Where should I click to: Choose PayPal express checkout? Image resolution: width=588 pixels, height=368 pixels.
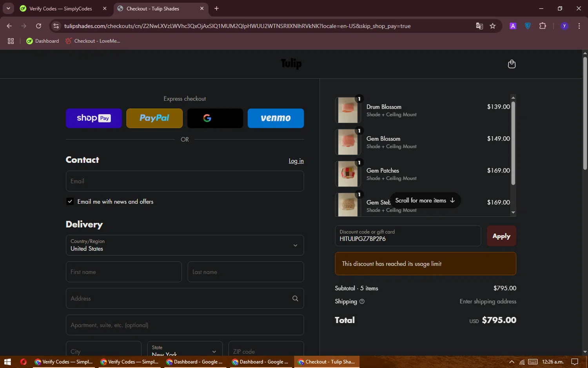pos(154,118)
